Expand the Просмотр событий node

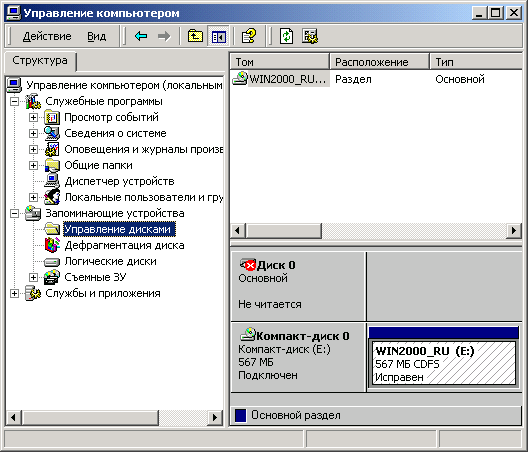(33, 117)
